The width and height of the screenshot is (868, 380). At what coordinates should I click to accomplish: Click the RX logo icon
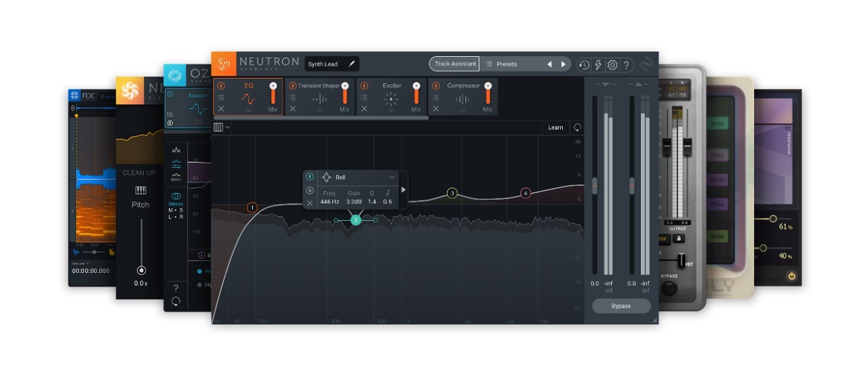75,96
